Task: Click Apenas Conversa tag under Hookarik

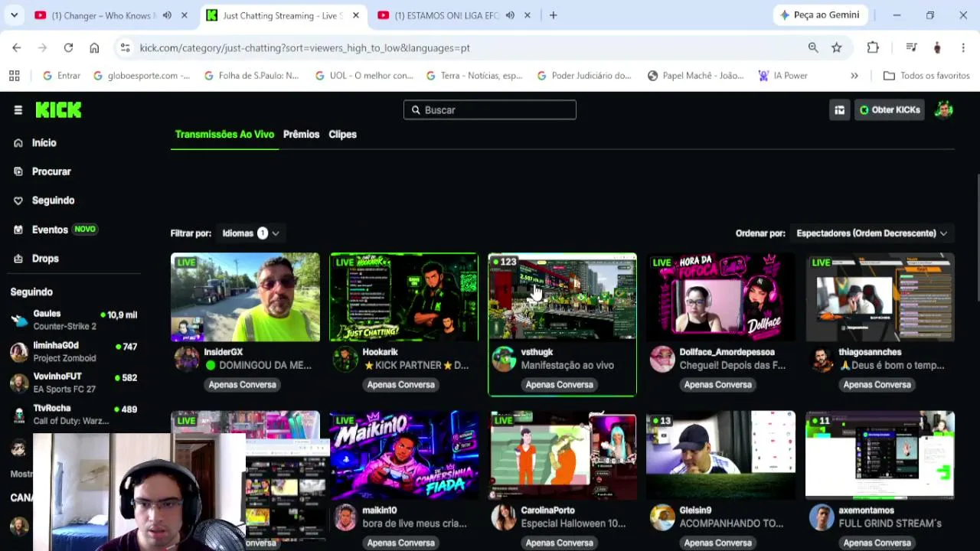Action: [400, 385]
